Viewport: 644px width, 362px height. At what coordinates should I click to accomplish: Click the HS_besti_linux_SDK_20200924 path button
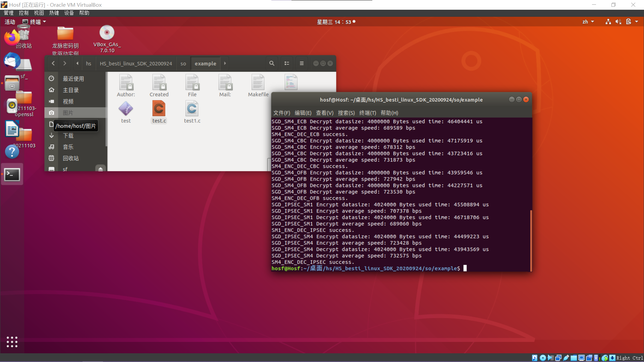click(x=136, y=63)
